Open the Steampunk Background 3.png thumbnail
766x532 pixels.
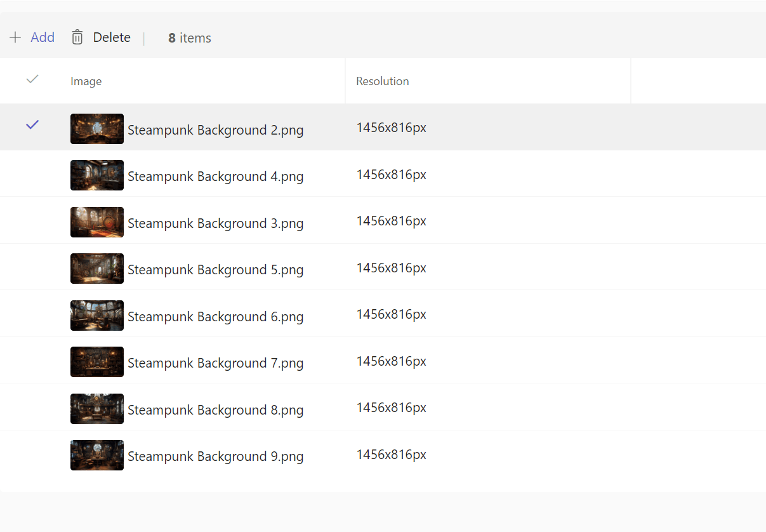(x=97, y=222)
